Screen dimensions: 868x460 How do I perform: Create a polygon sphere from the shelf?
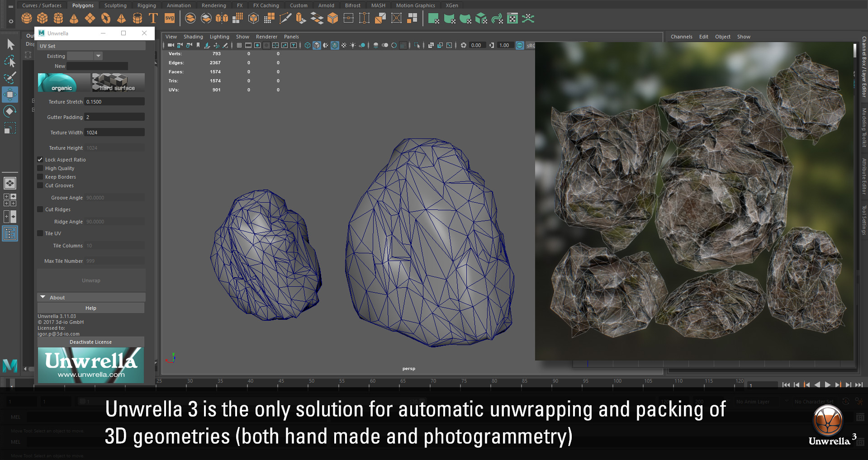(27, 18)
